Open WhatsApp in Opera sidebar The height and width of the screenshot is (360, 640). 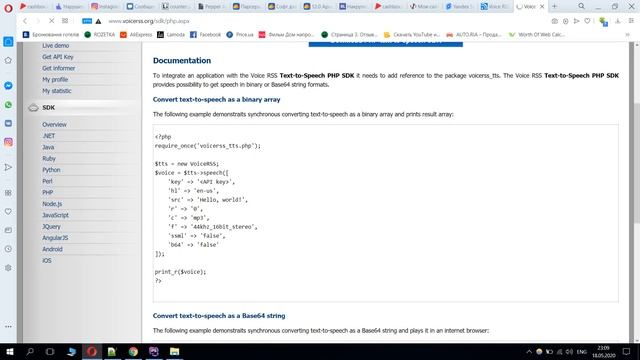pyautogui.click(x=8, y=105)
